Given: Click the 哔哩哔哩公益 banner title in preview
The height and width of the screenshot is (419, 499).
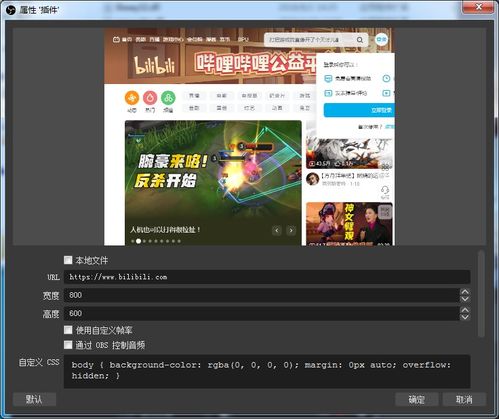Looking at the screenshot, I should [255, 63].
